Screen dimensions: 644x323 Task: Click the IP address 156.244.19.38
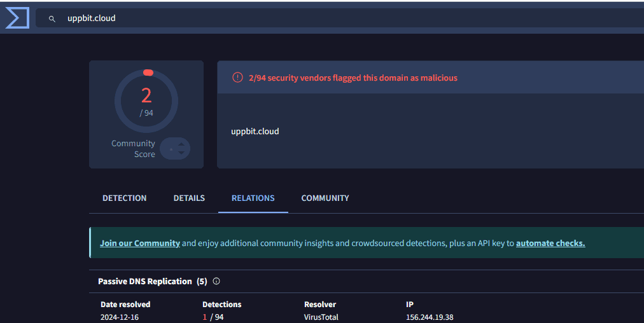click(430, 317)
